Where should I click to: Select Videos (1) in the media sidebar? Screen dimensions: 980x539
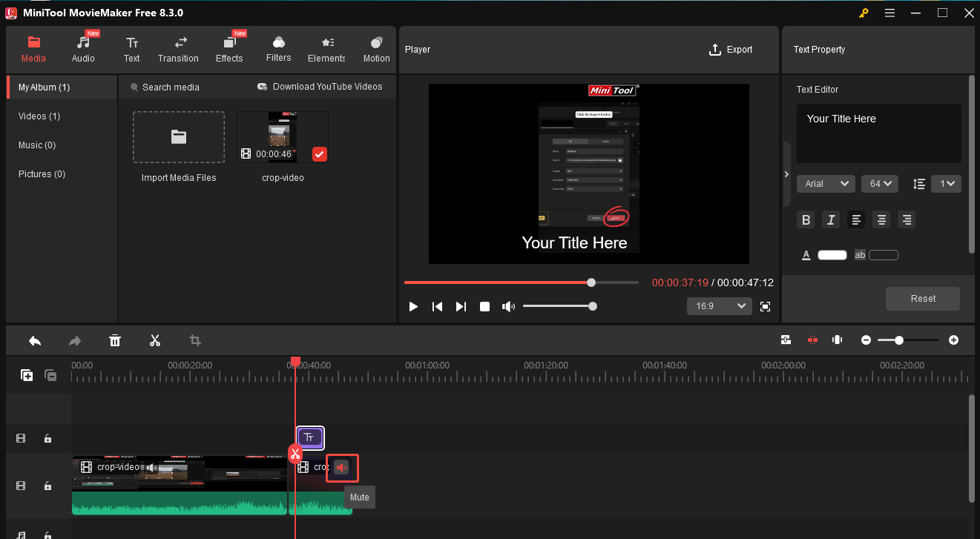coord(62,116)
